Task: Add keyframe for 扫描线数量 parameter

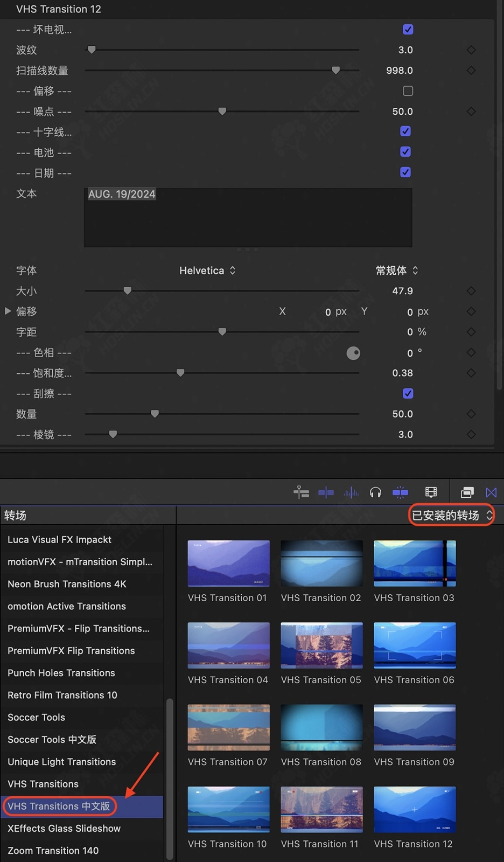Action: pyautogui.click(x=471, y=70)
